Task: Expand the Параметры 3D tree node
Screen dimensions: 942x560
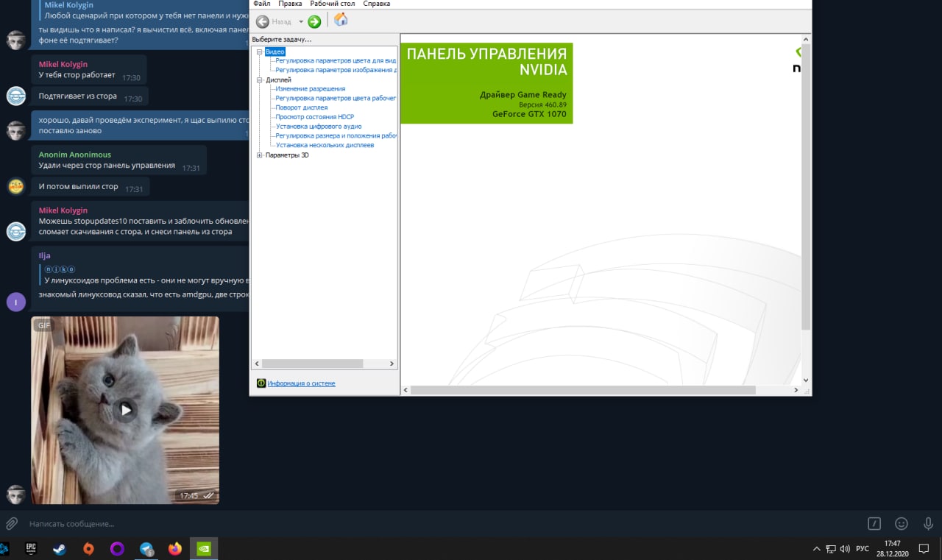Action: (x=259, y=155)
